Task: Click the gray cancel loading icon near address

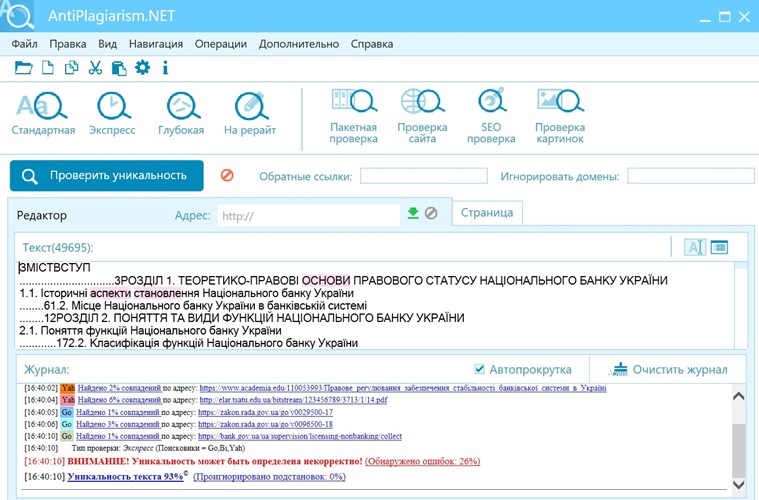Action: coord(431,213)
